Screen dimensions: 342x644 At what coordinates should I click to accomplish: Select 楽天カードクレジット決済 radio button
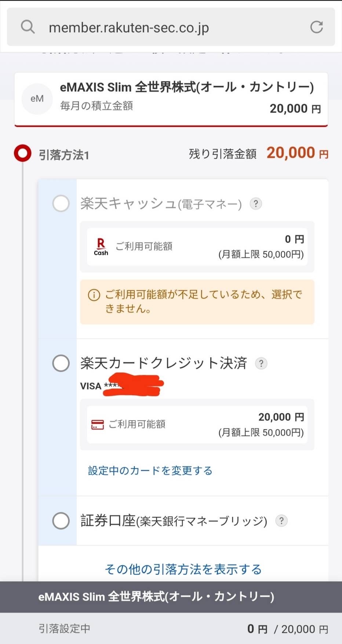click(x=61, y=363)
